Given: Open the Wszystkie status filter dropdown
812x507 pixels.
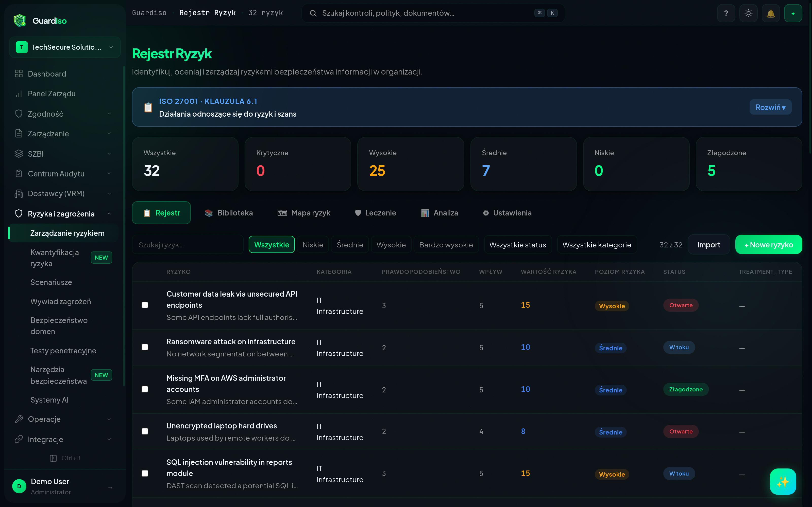Looking at the screenshot, I should pos(517,245).
